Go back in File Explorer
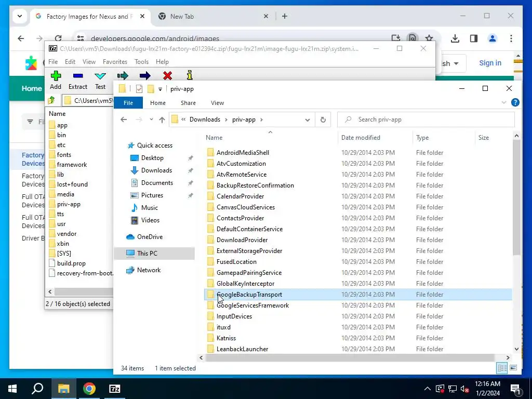 tap(124, 119)
